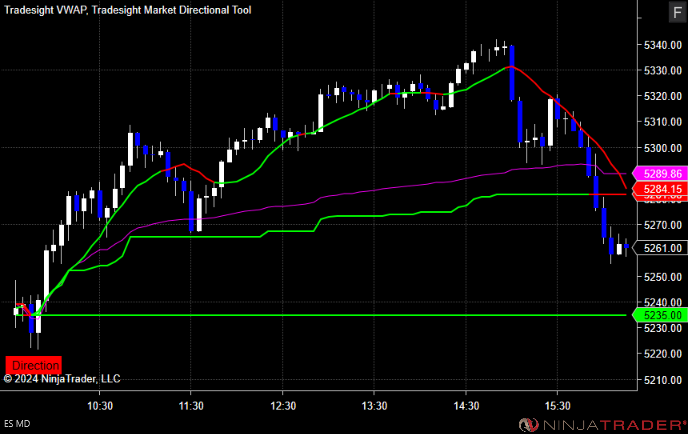Click the 14:30 time axis label
The width and height of the screenshot is (688, 434).
point(466,405)
